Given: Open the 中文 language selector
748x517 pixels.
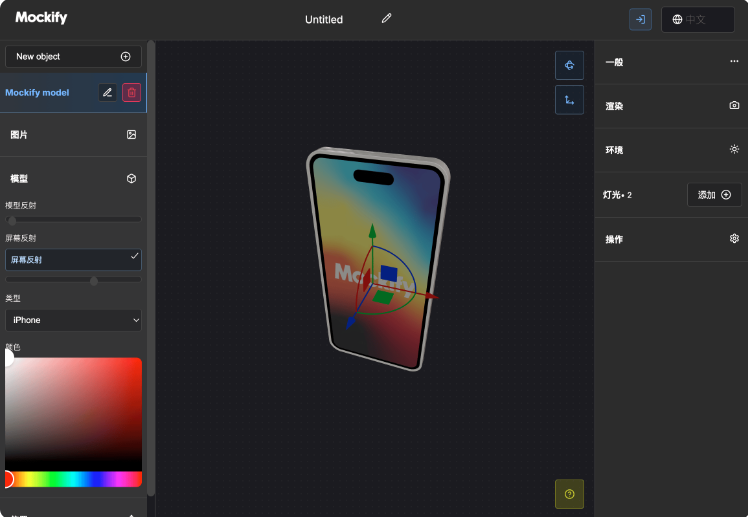Looking at the screenshot, I should click(697, 20).
